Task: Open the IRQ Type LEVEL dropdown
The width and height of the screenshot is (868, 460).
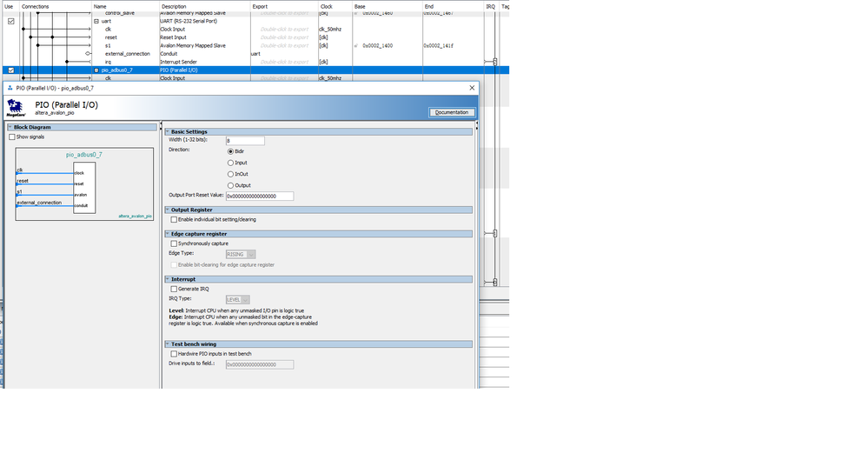Action: pos(238,300)
